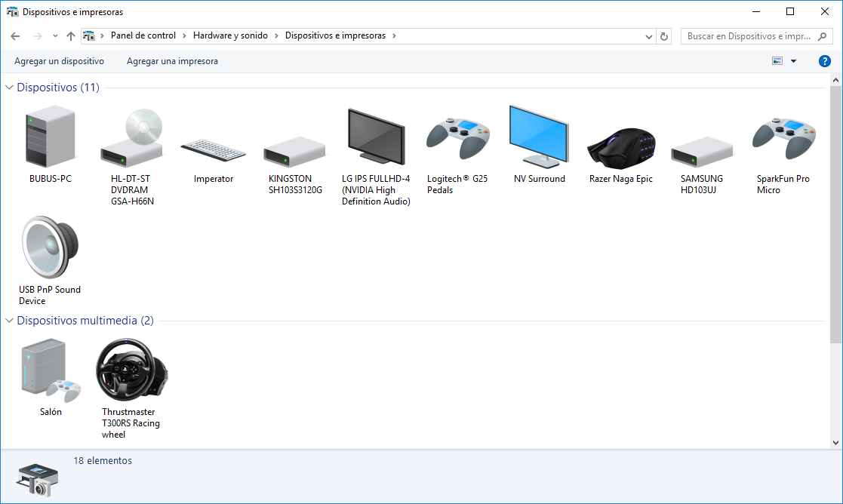Screen dimensions: 843x504
Task: Click the window title bar devices icon
Action: [12, 12]
